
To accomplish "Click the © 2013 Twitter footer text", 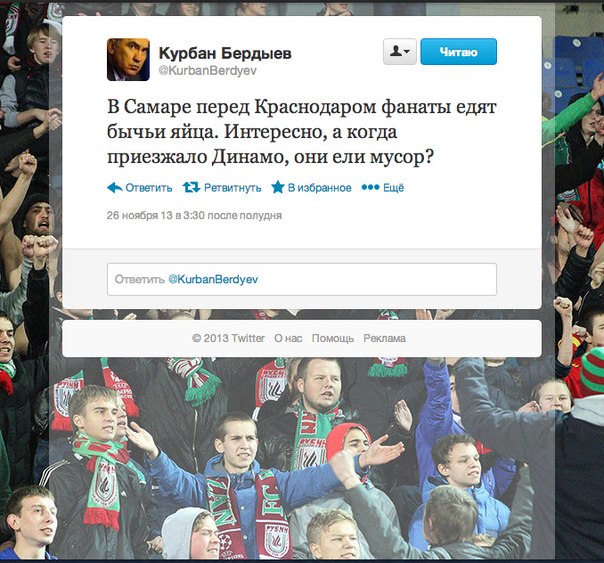I will [x=228, y=338].
